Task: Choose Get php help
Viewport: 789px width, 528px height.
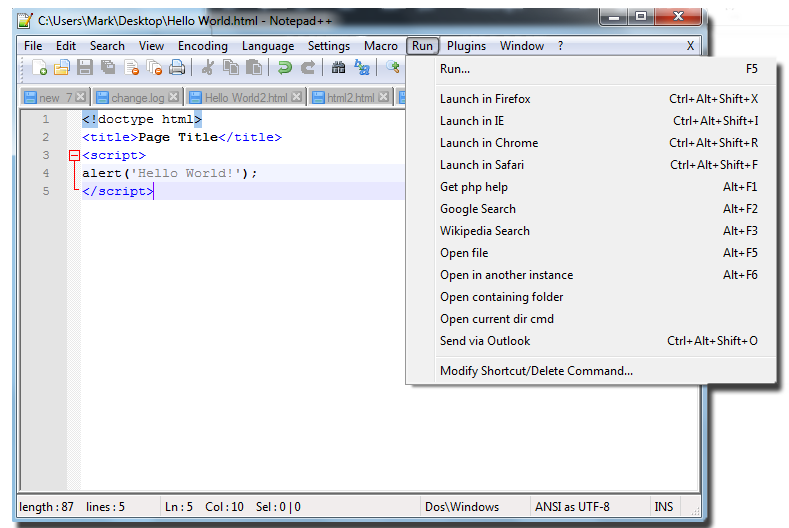Action: [591, 187]
